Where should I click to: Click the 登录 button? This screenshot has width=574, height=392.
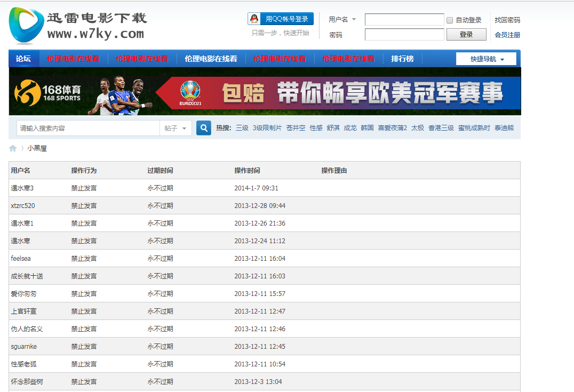[x=466, y=35]
